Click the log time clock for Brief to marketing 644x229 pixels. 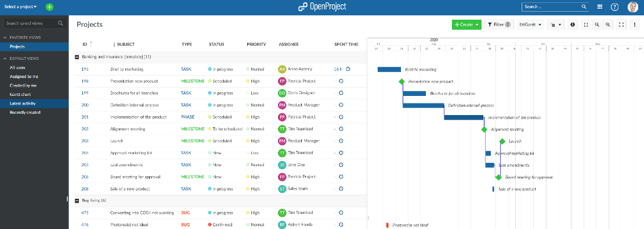tap(348, 69)
